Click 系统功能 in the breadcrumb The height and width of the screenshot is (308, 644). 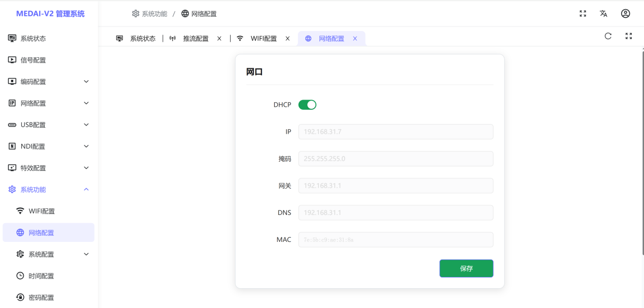pos(150,14)
